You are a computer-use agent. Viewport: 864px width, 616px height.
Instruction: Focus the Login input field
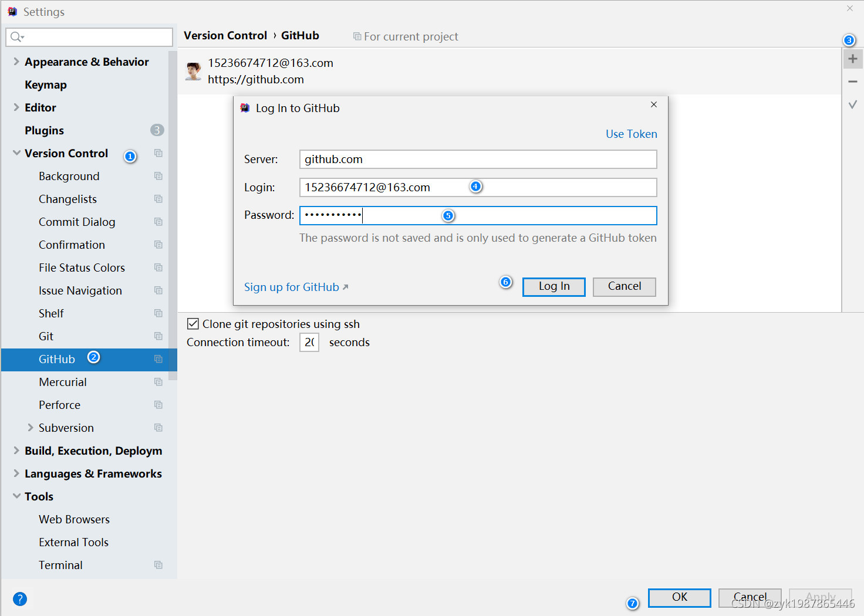[478, 187]
